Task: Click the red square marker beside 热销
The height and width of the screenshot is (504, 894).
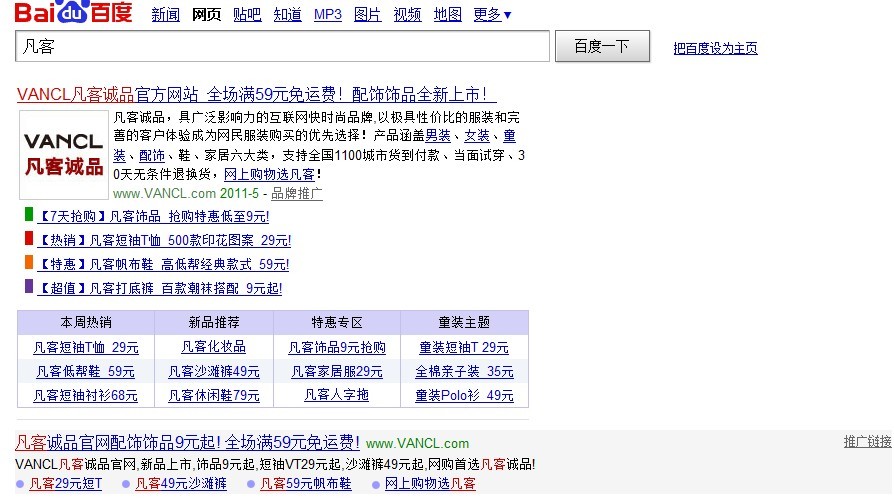Action: (x=29, y=238)
